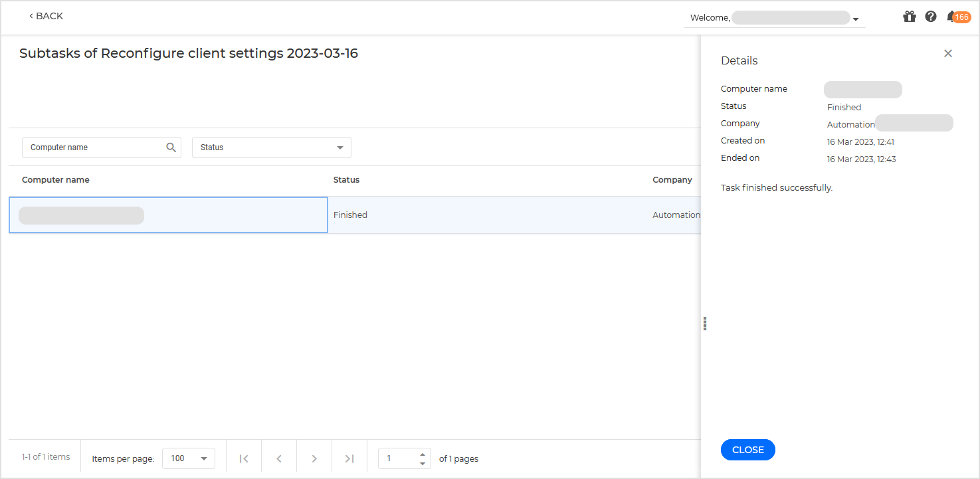Image resolution: width=980 pixels, height=479 pixels.
Task: Jump to first page using pagination icon
Action: tap(243, 458)
